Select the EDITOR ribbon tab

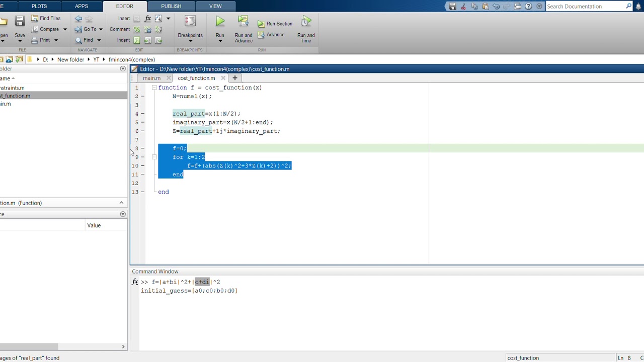[125, 6]
